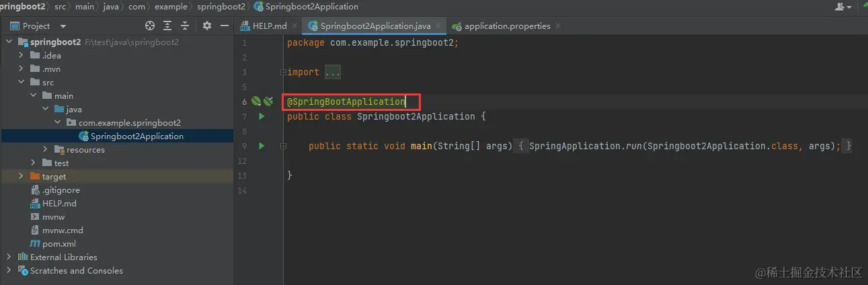Click 'package com.example.springboot2;' line
Image resolution: width=868 pixels, height=285 pixels.
point(372,42)
